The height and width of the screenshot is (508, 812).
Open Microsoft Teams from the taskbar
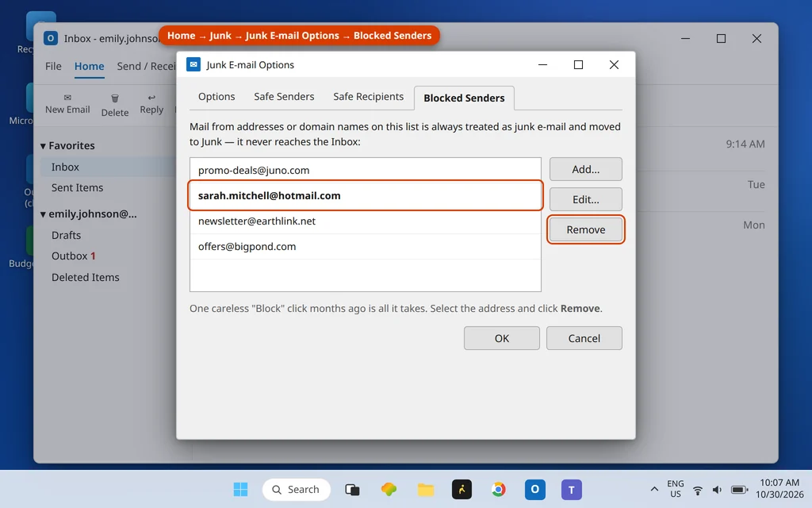point(572,489)
